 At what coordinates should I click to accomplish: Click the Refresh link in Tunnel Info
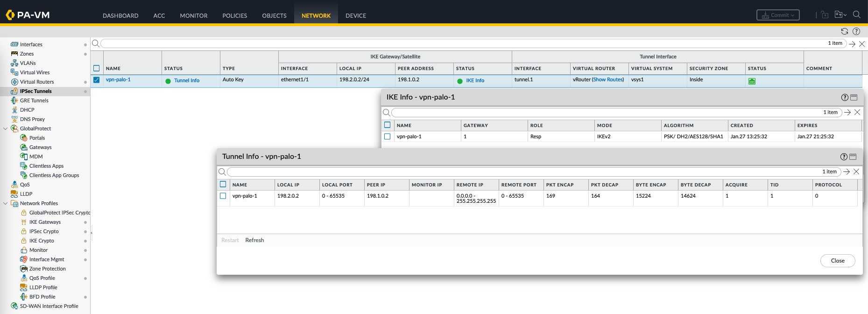tap(254, 240)
